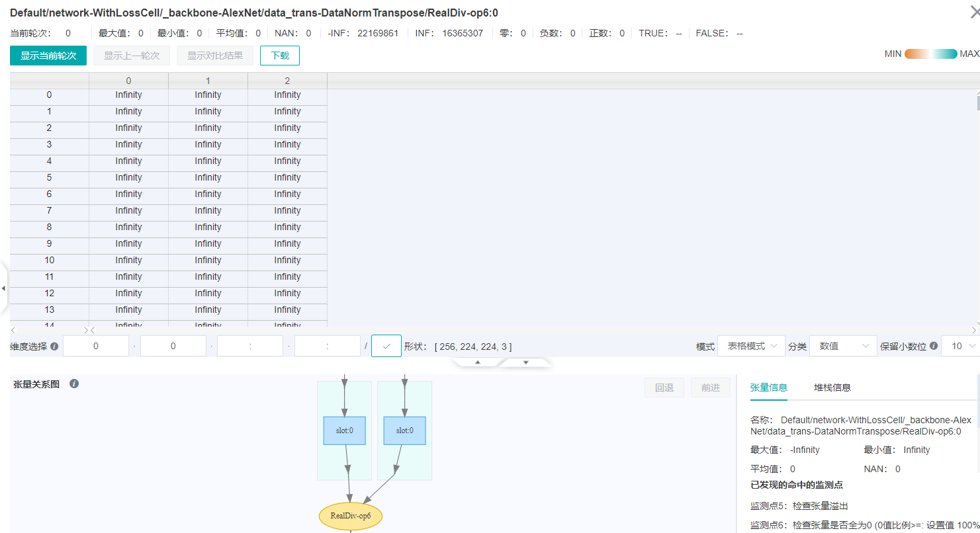
Task: Click 回退 button in graph
Action: click(x=664, y=388)
